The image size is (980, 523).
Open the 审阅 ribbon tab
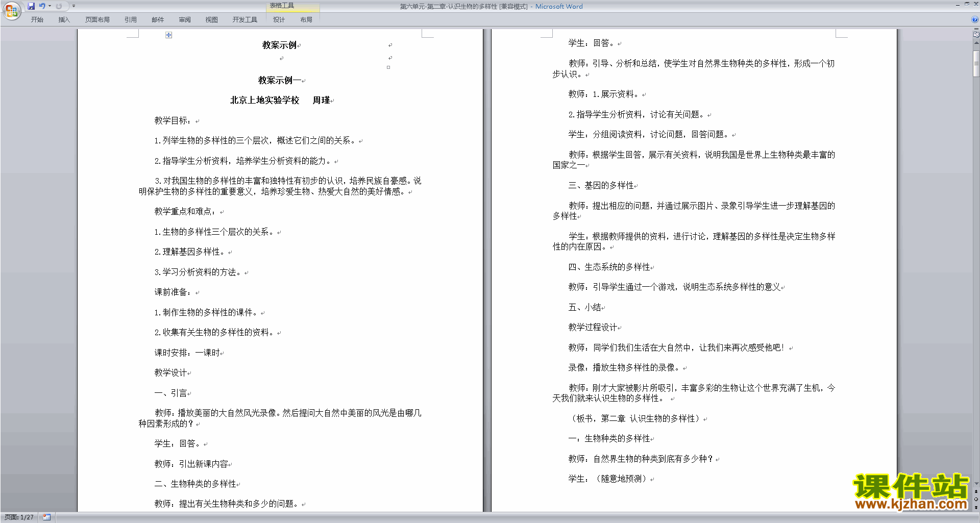(185, 20)
